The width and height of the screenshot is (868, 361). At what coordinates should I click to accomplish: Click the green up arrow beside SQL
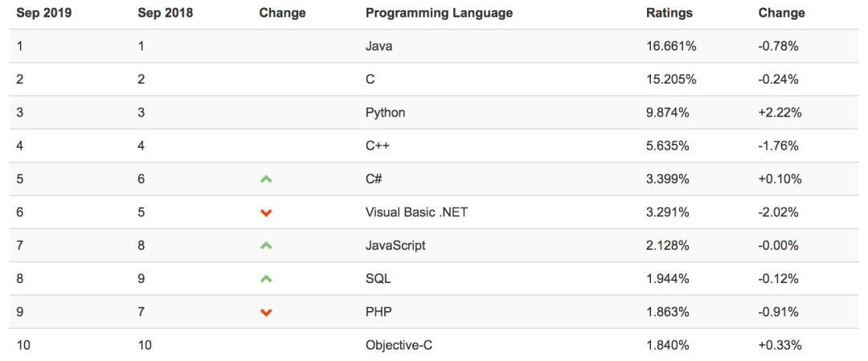coord(266,279)
